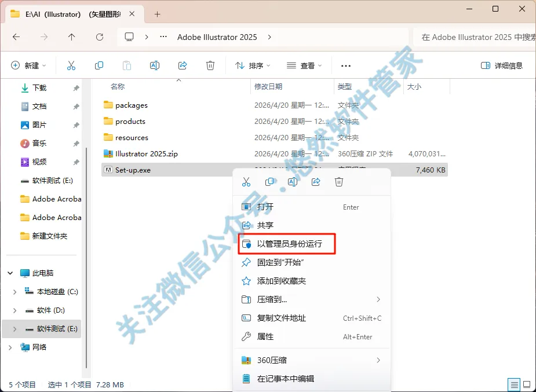Click the pin icon next to 下载
536x392 pixels.
[76, 88]
